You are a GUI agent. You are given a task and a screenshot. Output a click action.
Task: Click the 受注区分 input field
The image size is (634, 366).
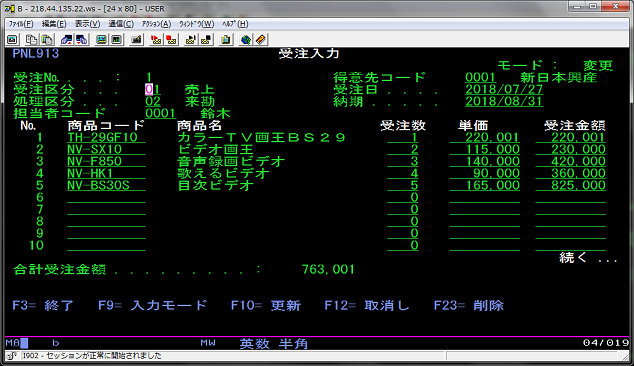tap(153, 89)
